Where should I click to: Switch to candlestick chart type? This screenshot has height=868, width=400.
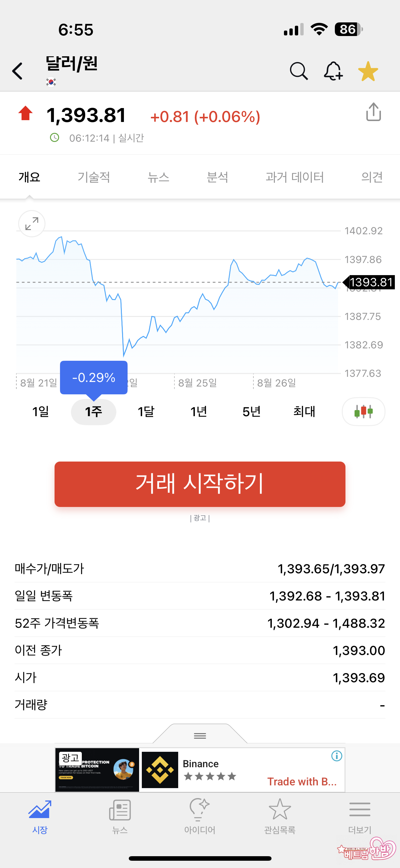(x=363, y=411)
